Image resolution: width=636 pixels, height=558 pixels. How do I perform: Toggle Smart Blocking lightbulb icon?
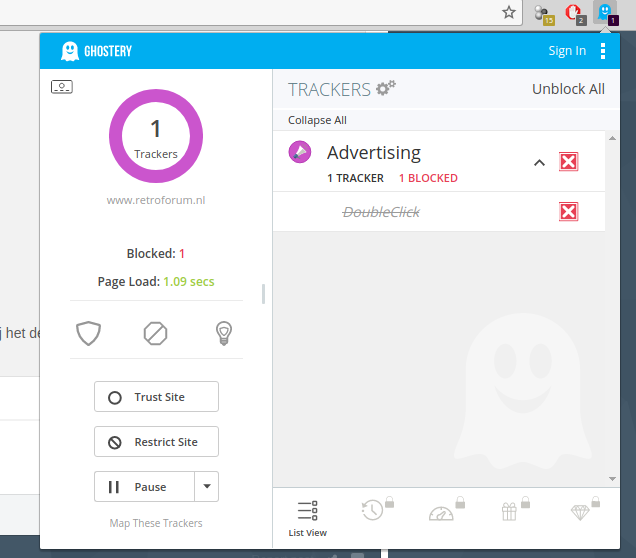pyautogui.click(x=223, y=333)
